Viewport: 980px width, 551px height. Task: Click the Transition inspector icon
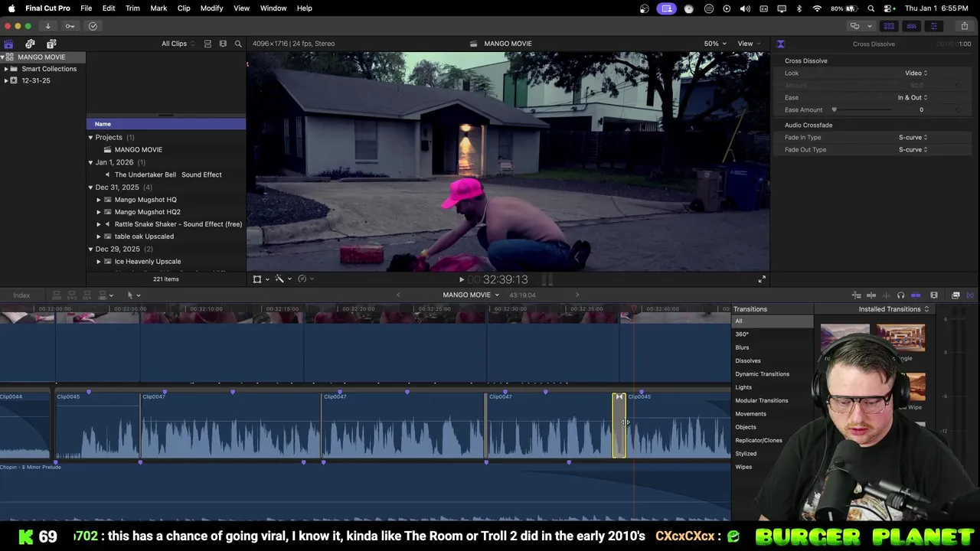tap(780, 44)
